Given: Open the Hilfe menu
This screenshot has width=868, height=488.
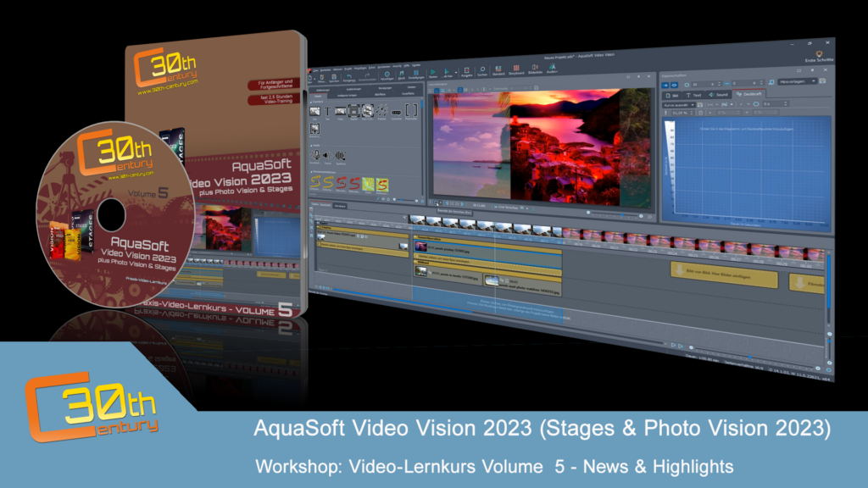Looking at the screenshot, I should pos(406,66).
